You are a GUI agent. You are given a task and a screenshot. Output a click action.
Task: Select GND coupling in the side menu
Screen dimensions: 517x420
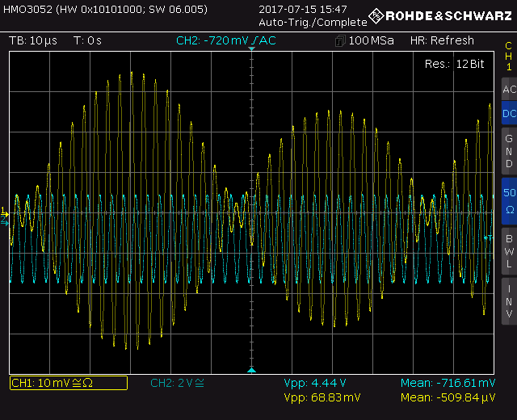(508, 150)
